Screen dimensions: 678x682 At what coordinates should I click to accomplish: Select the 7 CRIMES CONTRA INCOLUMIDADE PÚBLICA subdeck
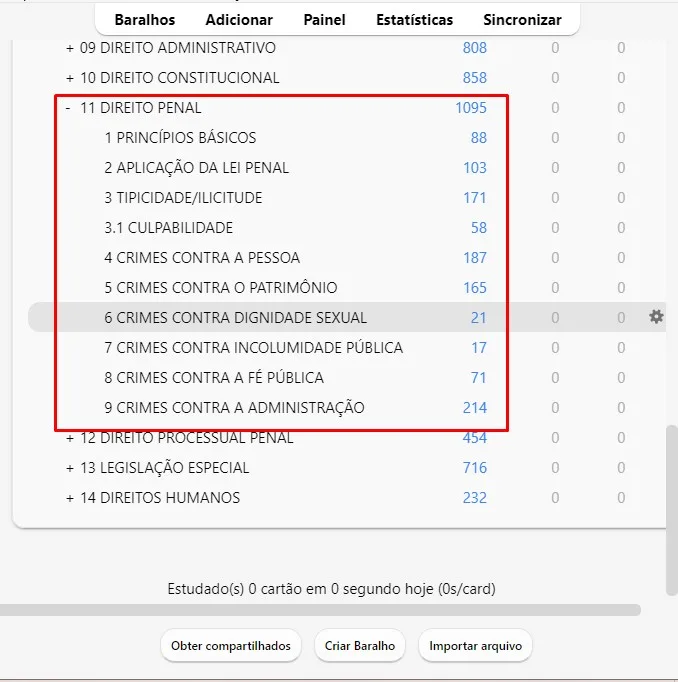pos(254,348)
